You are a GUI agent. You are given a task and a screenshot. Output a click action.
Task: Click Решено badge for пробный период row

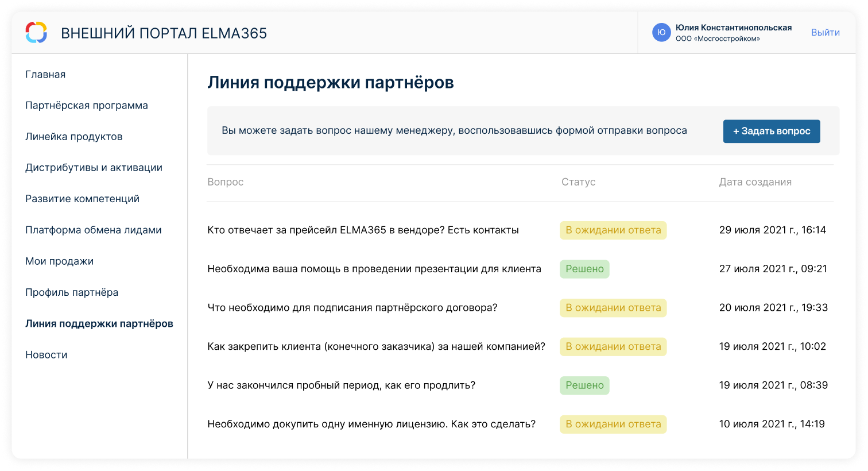[x=584, y=385]
